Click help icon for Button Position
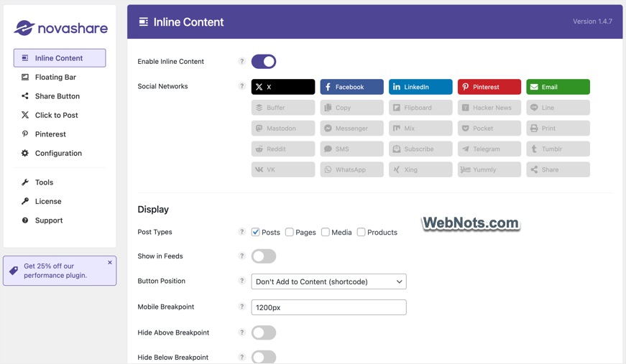This screenshot has width=626, height=364. tap(242, 281)
